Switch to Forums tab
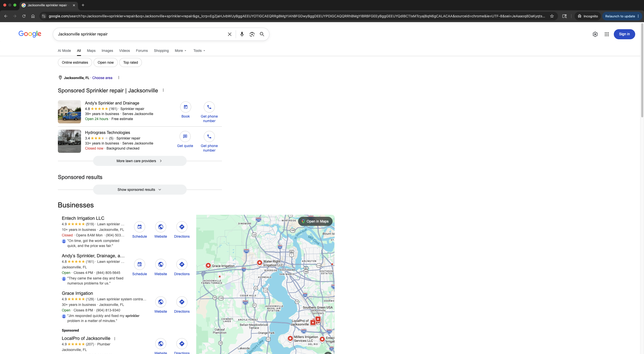This screenshot has width=644, height=354. click(x=142, y=51)
